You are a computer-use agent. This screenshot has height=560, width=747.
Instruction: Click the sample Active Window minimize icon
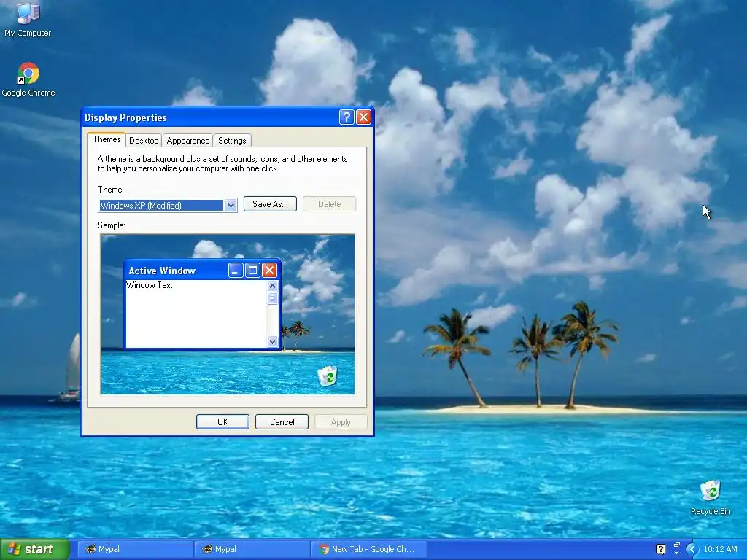click(x=236, y=271)
